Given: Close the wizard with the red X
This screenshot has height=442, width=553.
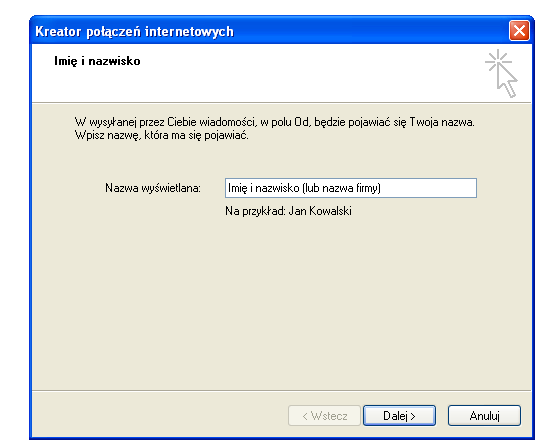Looking at the screenshot, I should 519,31.
